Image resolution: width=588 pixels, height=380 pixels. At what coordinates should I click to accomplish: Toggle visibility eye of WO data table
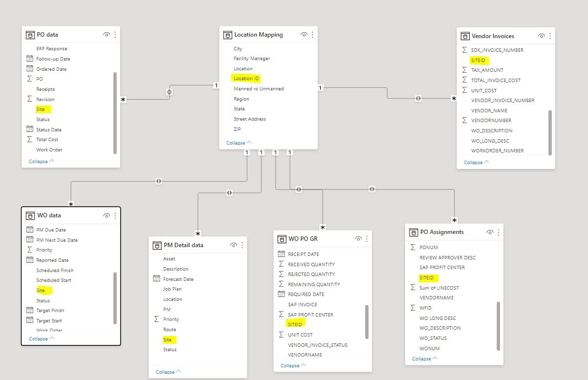(x=107, y=215)
